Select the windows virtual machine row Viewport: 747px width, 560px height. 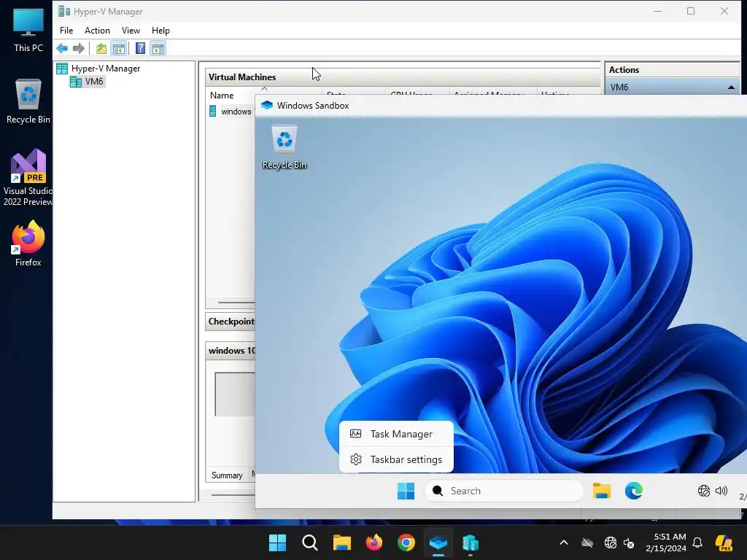231,112
